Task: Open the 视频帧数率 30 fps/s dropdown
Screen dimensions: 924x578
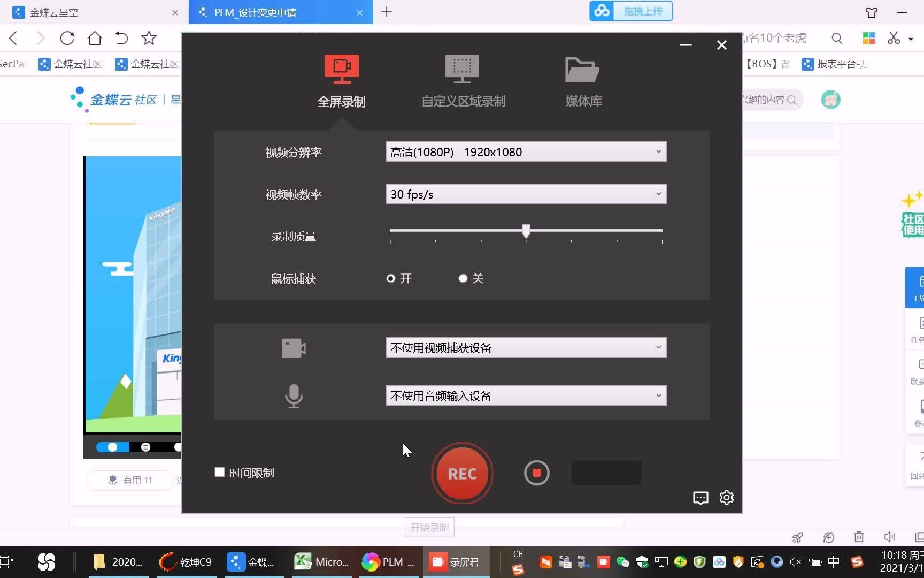Action: pos(526,194)
